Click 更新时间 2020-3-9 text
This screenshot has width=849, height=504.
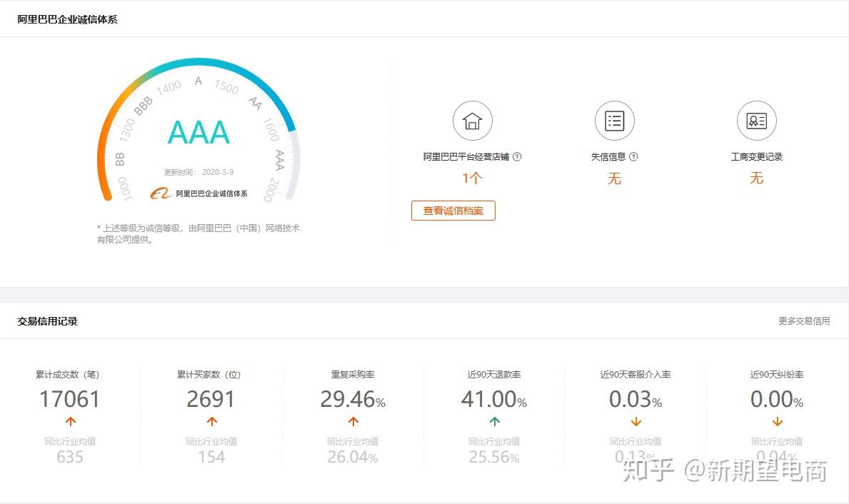pyautogui.click(x=199, y=172)
